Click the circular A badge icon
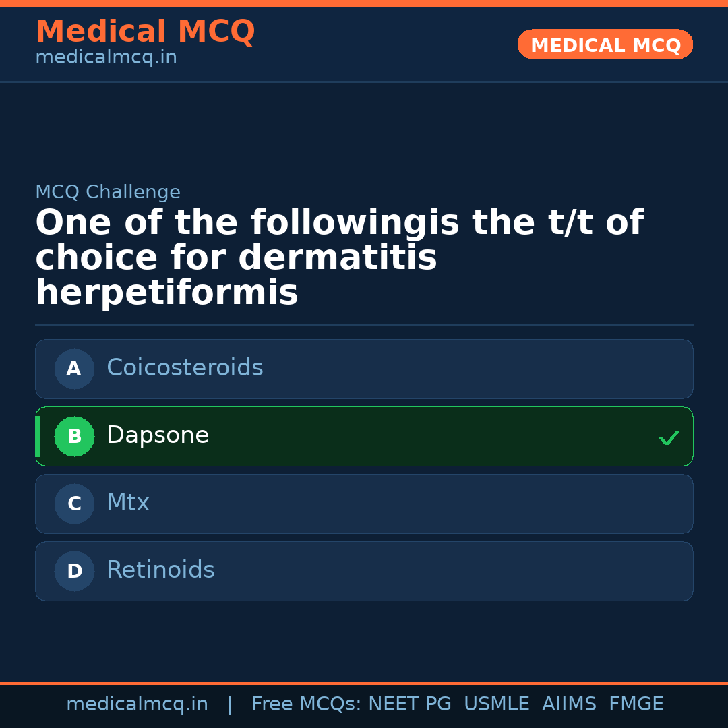The width and height of the screenshot is (728, 728). click(x=74, y=369)
